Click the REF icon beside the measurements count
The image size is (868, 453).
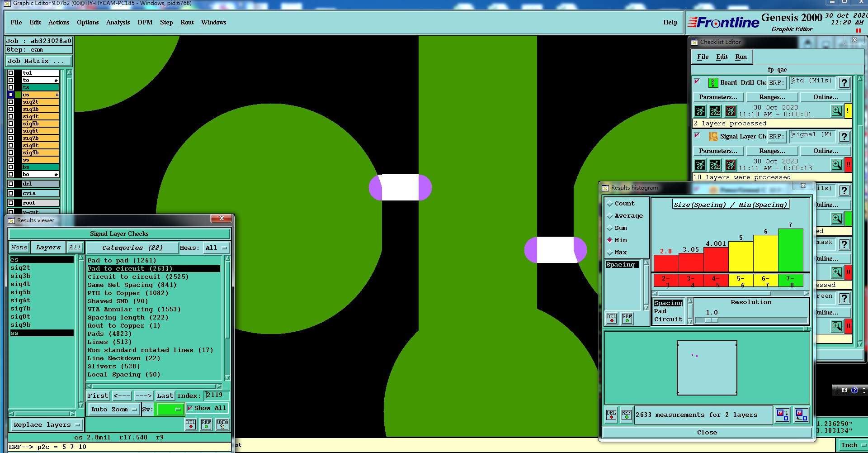[x=627, y=415]
